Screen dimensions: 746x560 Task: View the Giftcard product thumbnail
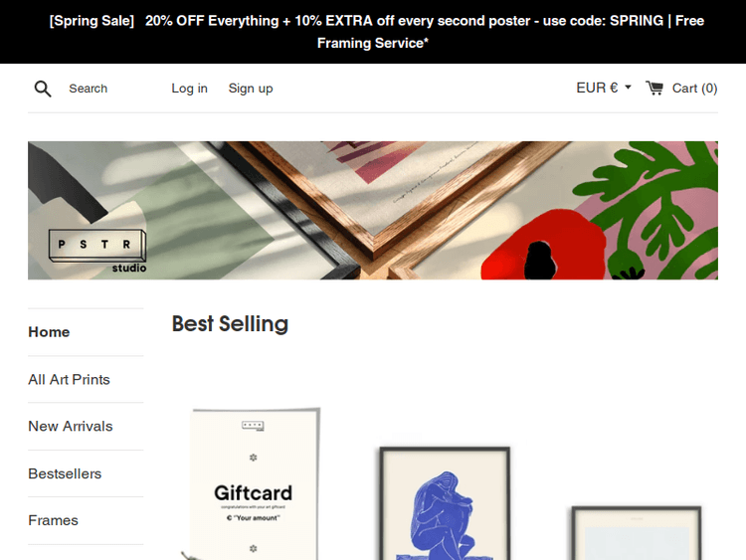[253, 483]
